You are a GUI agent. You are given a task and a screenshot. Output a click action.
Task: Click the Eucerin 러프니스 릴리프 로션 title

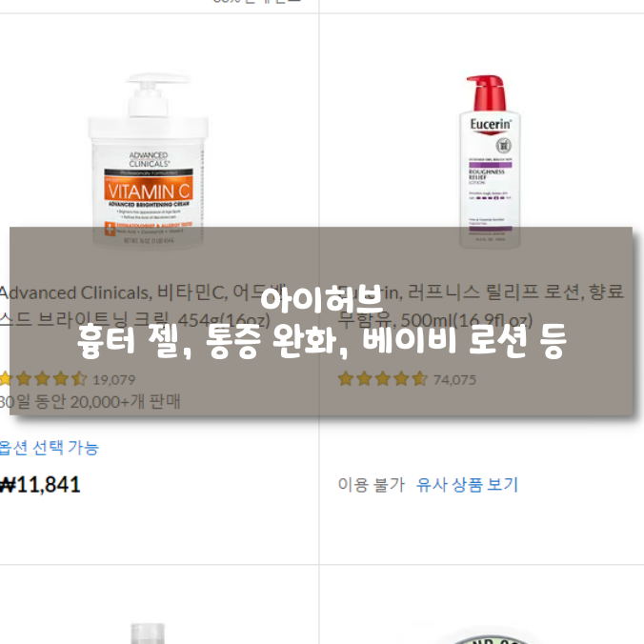pyautogui.click(x=480, y=307)
